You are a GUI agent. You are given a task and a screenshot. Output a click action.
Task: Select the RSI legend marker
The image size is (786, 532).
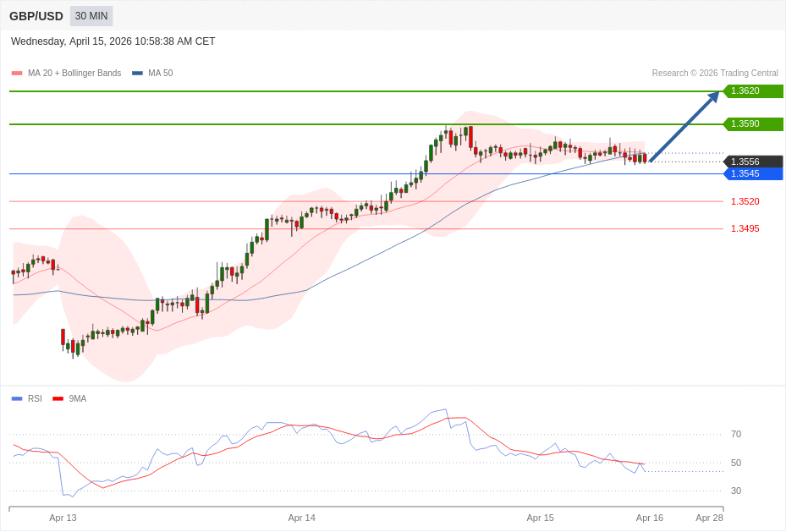(17, 398)
